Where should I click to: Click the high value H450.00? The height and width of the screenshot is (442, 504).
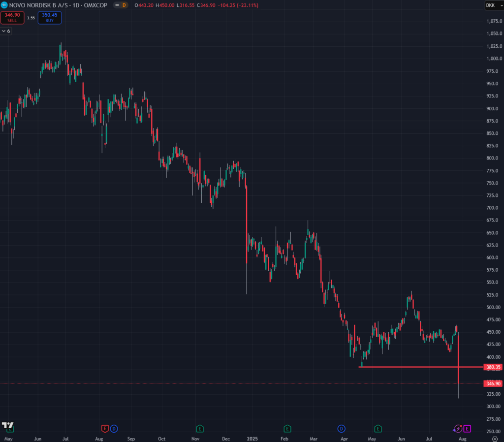coord(165,5)
